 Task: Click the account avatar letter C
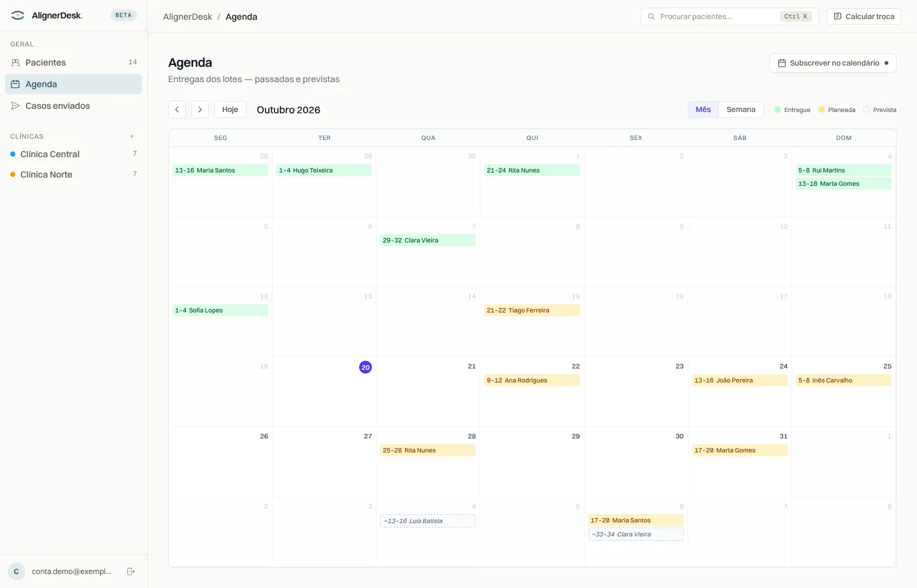point(17,571)
